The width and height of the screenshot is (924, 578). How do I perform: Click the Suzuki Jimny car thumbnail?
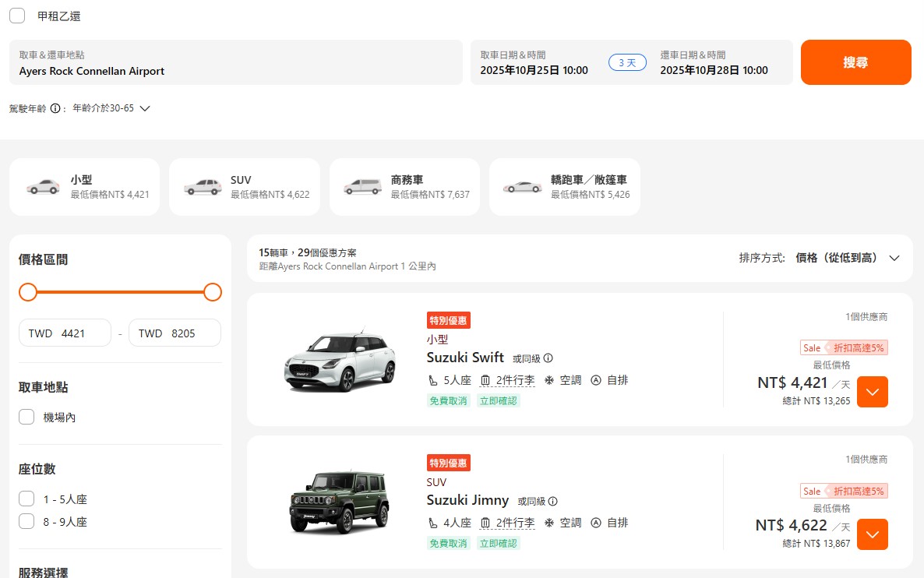339,502
